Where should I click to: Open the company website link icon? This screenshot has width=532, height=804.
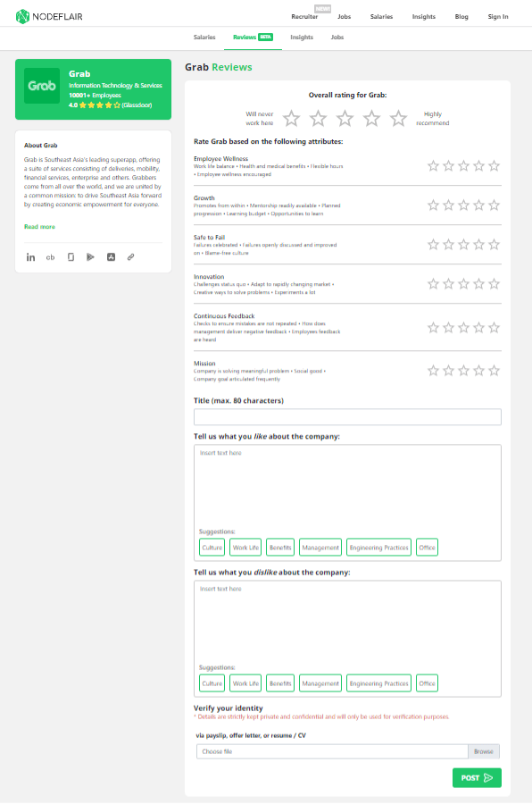(130, 257)
